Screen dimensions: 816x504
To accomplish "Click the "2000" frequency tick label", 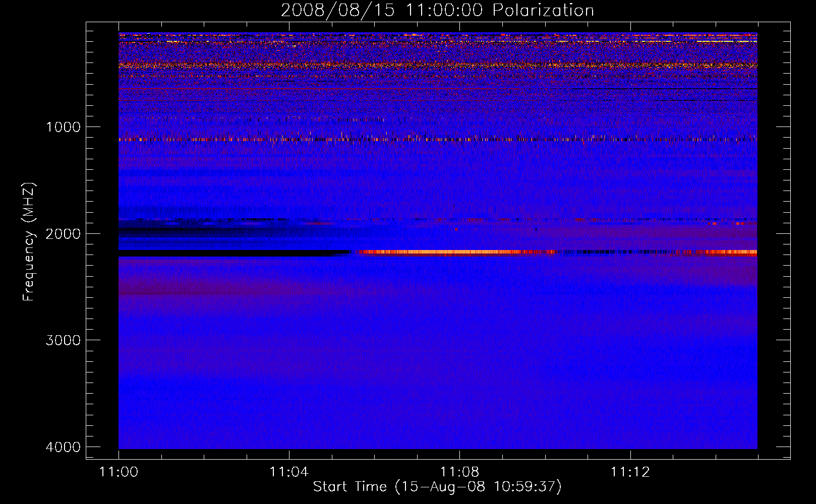I will [x=63, y=234].
